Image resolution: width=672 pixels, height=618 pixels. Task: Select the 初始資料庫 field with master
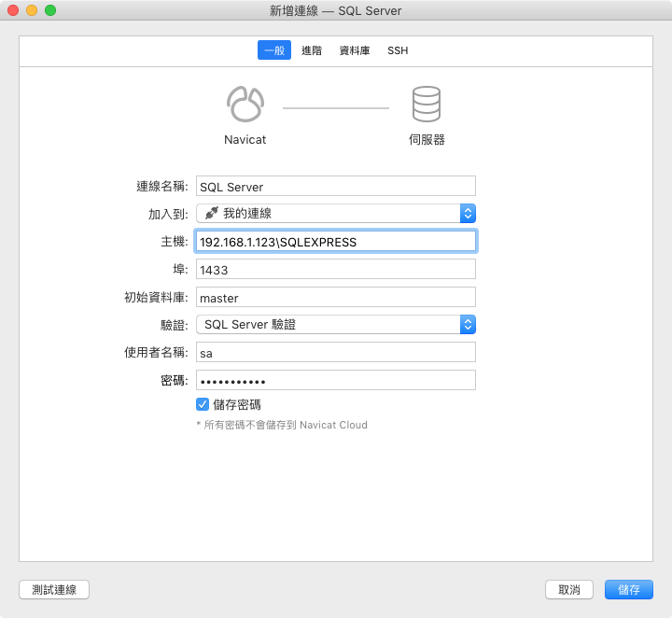tap(335, 298)
